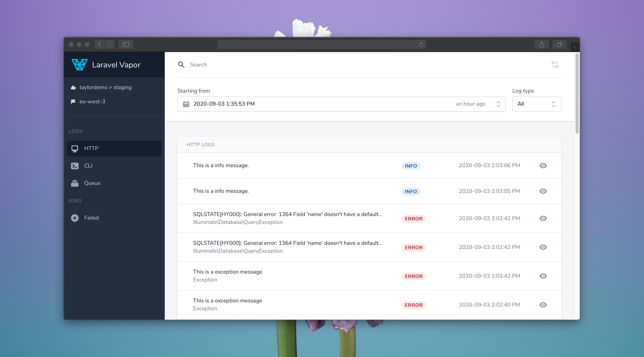Show details for the 2:02:40 PM exception message
Screen dimensions: 644x357
(543, 305)
